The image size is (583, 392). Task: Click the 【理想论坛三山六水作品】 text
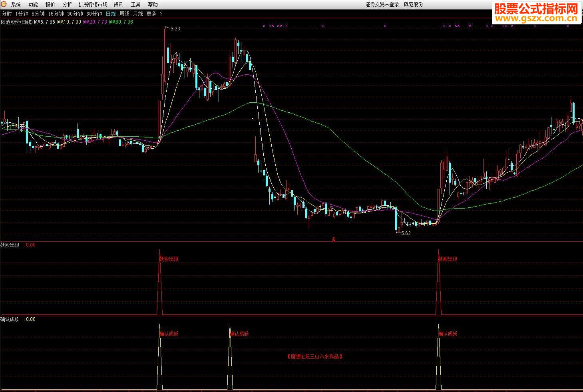315,356
